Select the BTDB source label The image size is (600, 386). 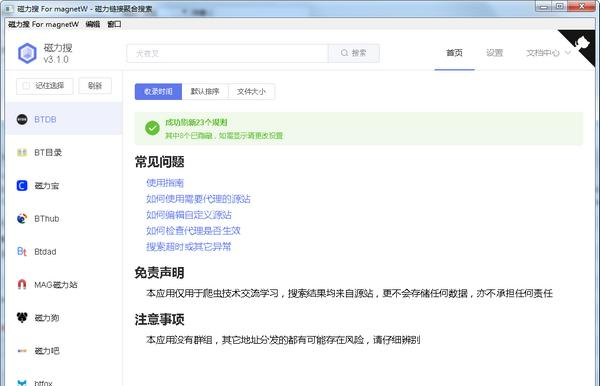coord(45,119)
